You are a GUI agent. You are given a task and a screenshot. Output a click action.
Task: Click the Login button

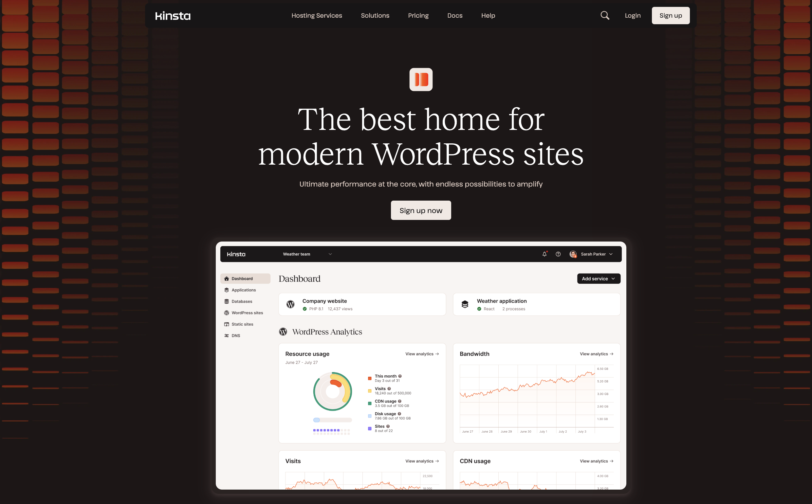click(633, 16)
